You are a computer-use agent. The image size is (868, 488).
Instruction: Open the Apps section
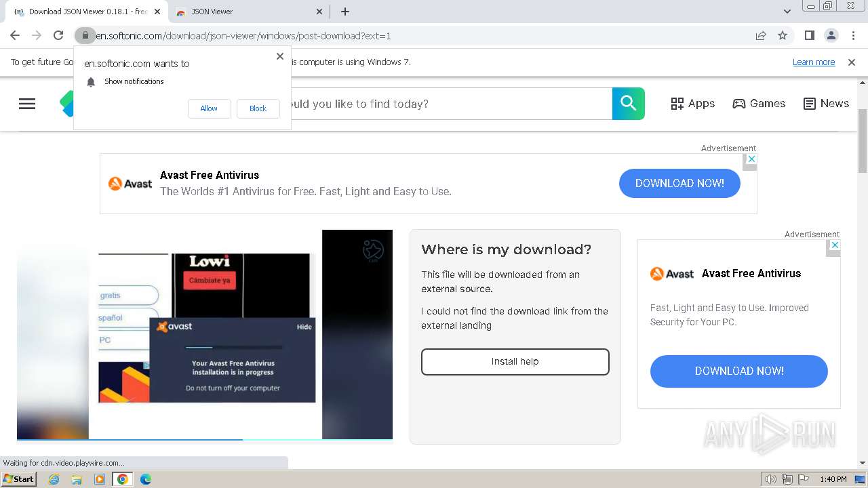click(x=692, y=104)
